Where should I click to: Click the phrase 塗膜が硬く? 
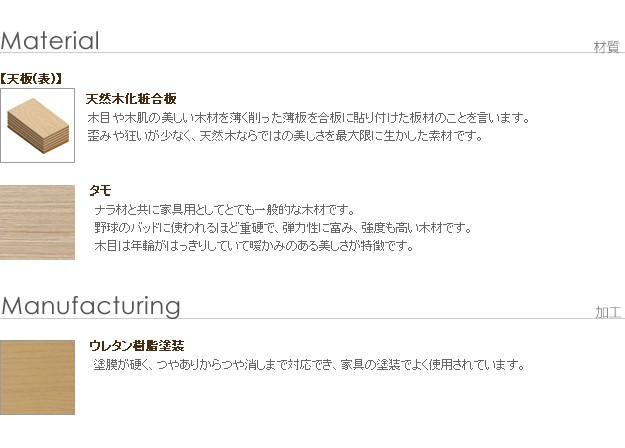[121, 365]
